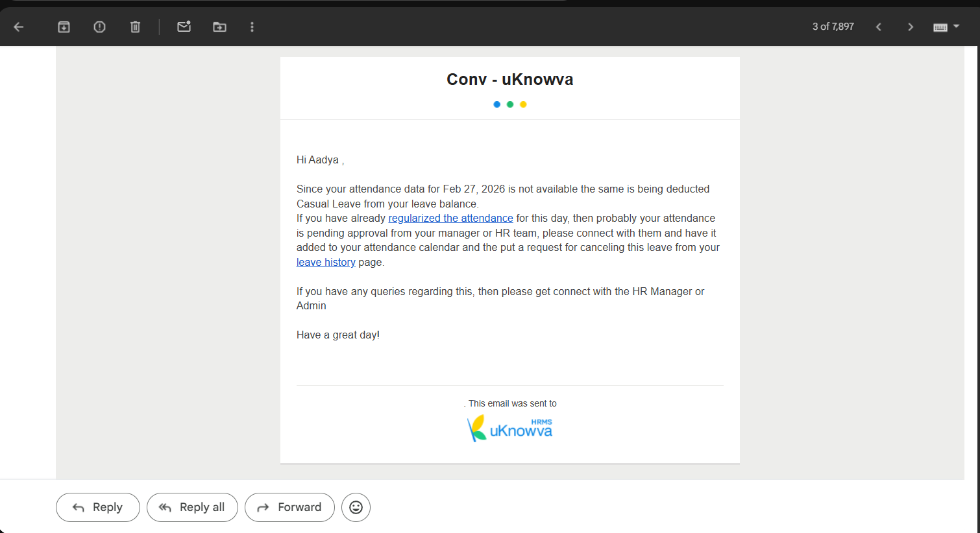
Task: Delete this email with the trash icon
Action: pyautogui.click(x=135, y=27)
